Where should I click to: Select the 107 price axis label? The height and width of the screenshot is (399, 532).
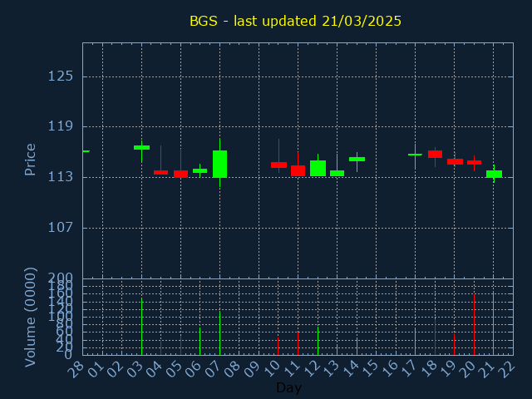click(x=61, y=227)
